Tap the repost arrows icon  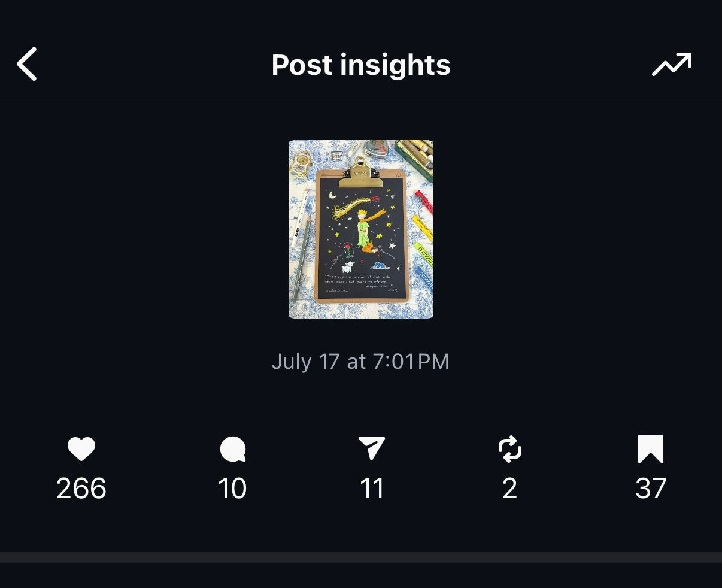tap(509, 449)
